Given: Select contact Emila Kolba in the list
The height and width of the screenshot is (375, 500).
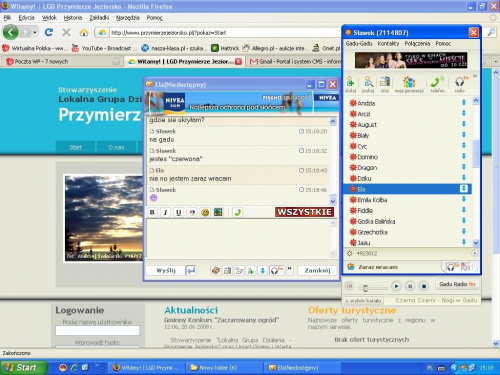Looking at the screenshot, I should point(407,200).
